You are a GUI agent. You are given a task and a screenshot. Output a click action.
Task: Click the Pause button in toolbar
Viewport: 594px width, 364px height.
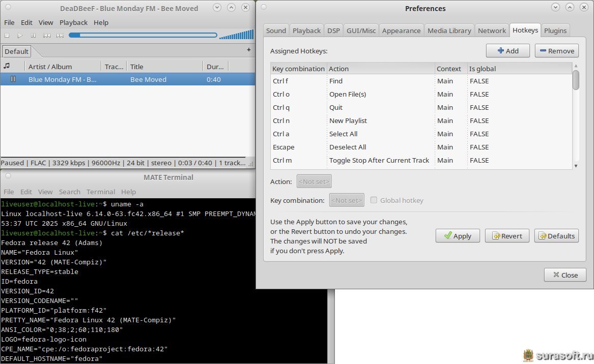click(x=33, y=36)
